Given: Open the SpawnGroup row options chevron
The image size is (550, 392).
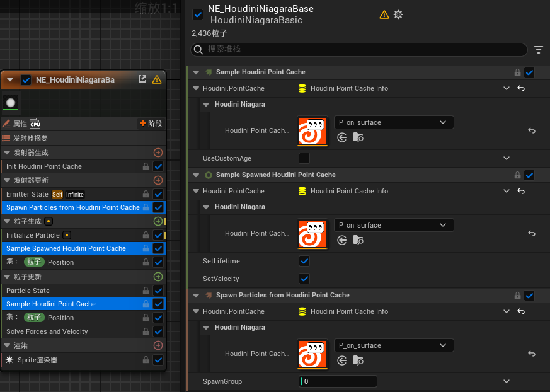Looking at the screenshot, I should tap(506, 381).
